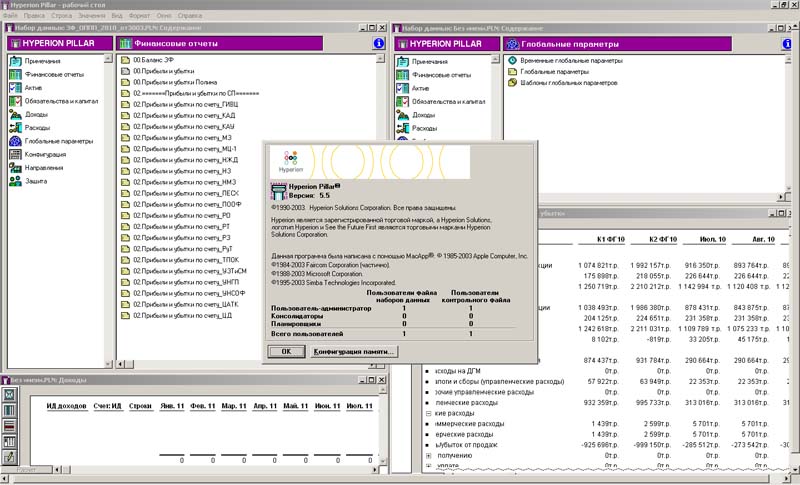Open the Строка menu

[61, 16]
